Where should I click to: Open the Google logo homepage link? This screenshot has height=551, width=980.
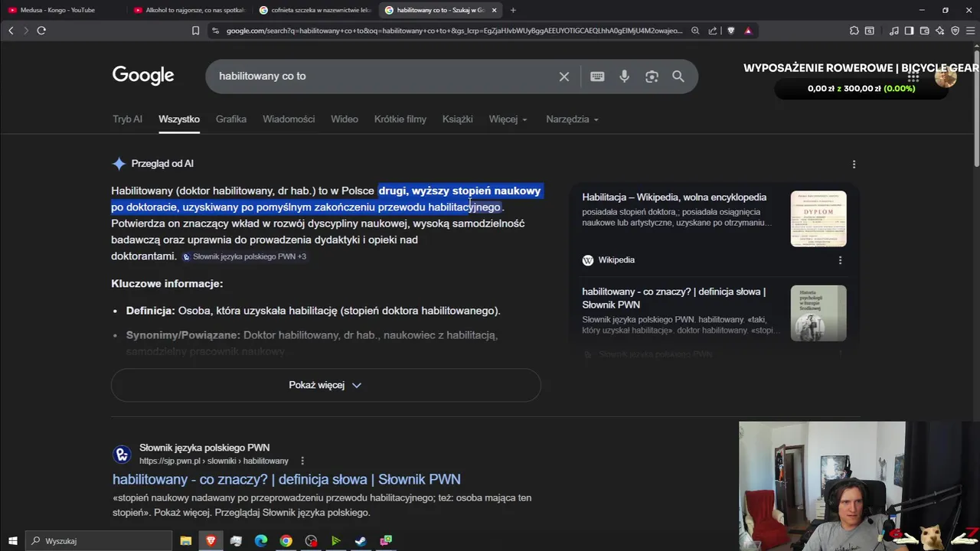click(x=143, y=75)
